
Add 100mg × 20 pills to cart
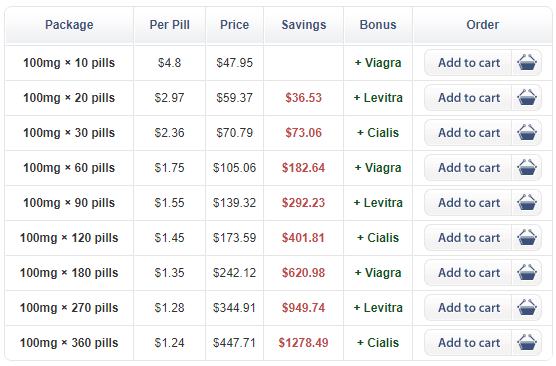(469, 98)
